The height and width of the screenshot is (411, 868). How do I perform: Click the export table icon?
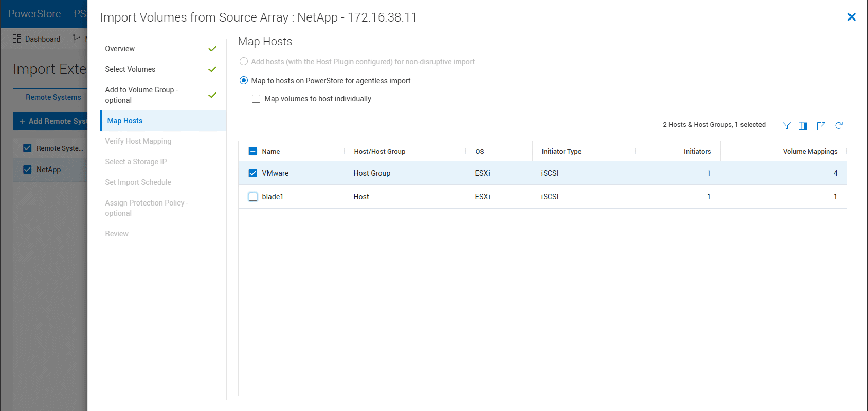(x=821, y=126)
